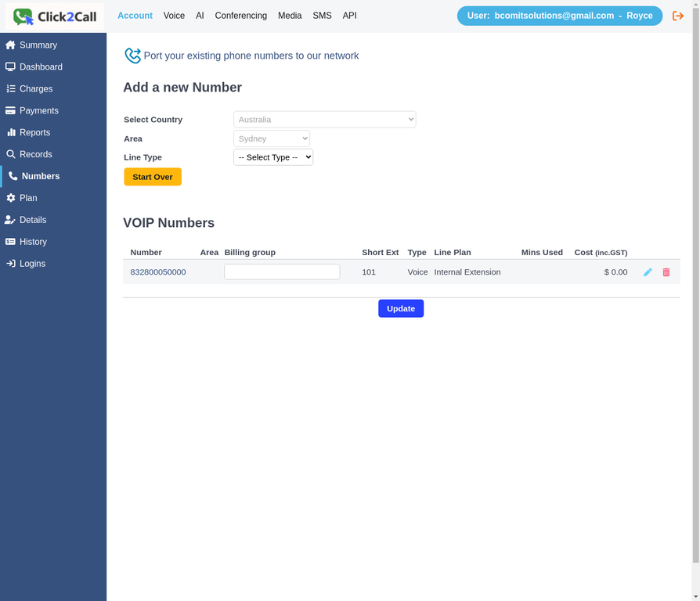
Task: Click the Records magnifier icon in sidebar
Action: (x=11, y=154)
